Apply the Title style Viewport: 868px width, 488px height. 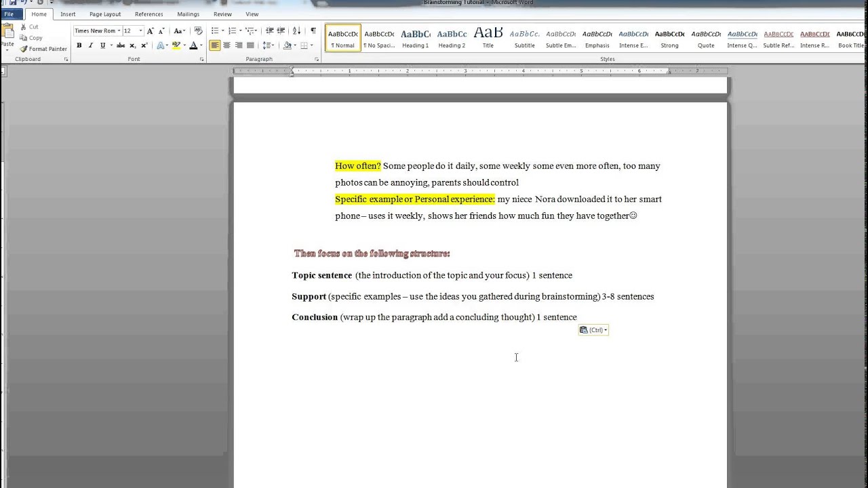(x=488, y=38)
